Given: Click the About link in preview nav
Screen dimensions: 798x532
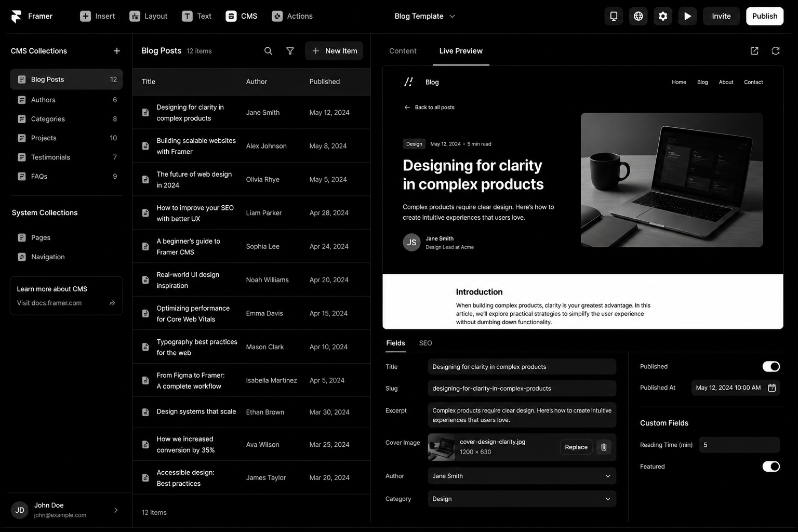Looking at the screenshot, I should 726,82.
